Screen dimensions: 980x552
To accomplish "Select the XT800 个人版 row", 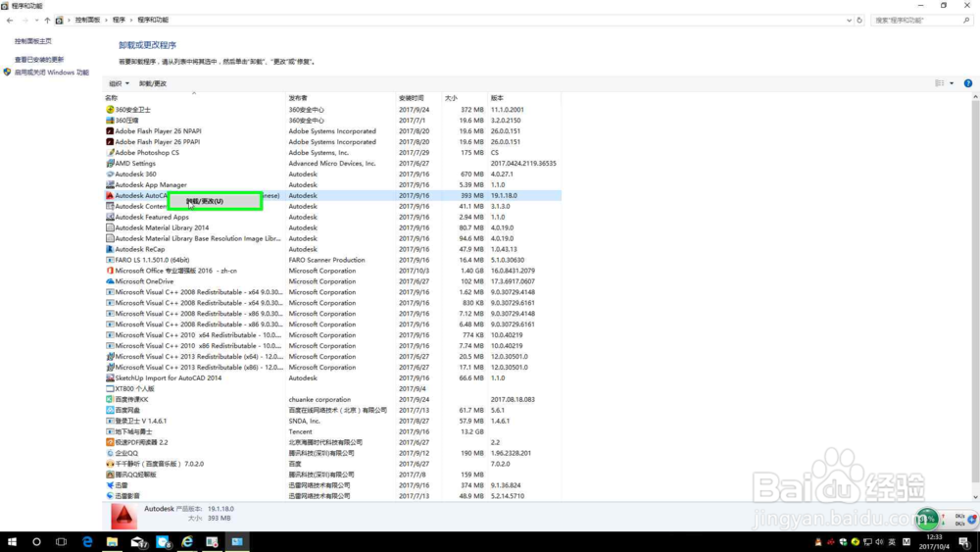I will 332,389.
